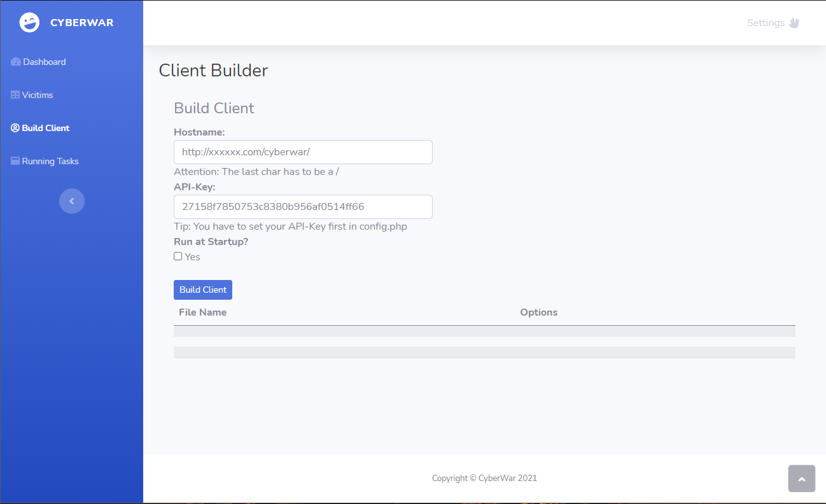Focus the Hostname input field
The height and width of the screenshot is (504, 826).
pyautogui.click(x=303, y=152)
